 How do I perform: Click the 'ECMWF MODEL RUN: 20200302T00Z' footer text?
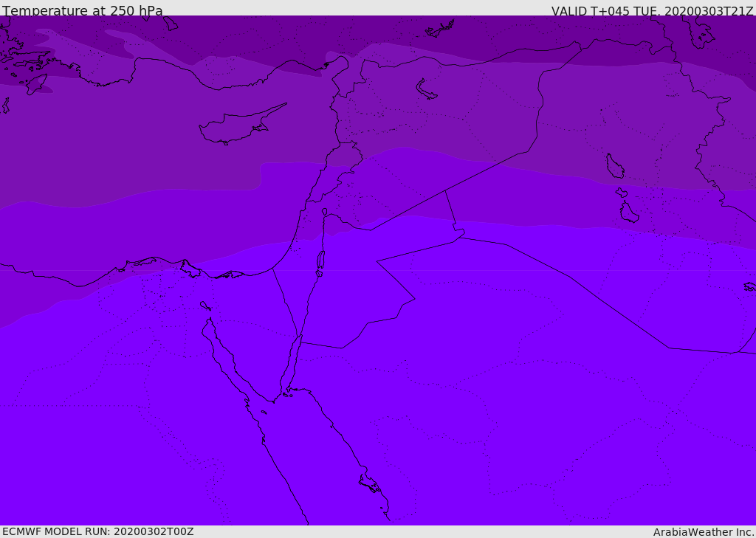(98, 531)
